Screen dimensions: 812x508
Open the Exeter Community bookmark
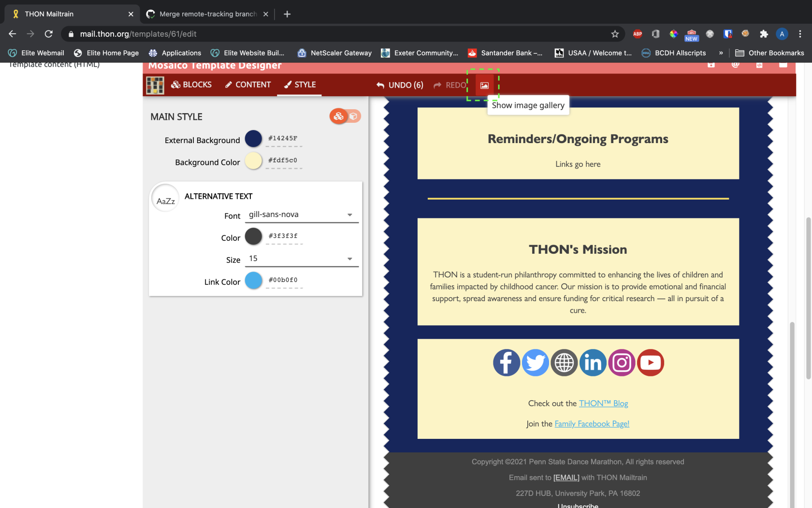pyautogui.click(x=420, y=53)
